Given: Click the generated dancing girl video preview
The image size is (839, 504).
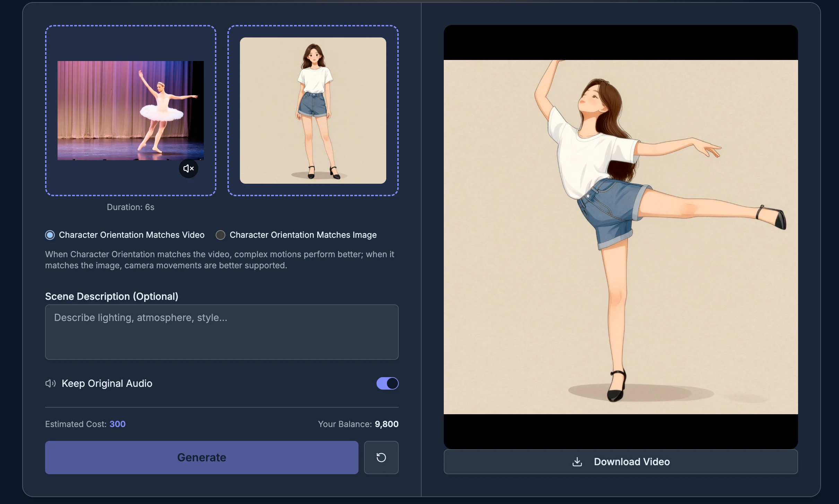Looking at the screenshot, I should [621, 237].
